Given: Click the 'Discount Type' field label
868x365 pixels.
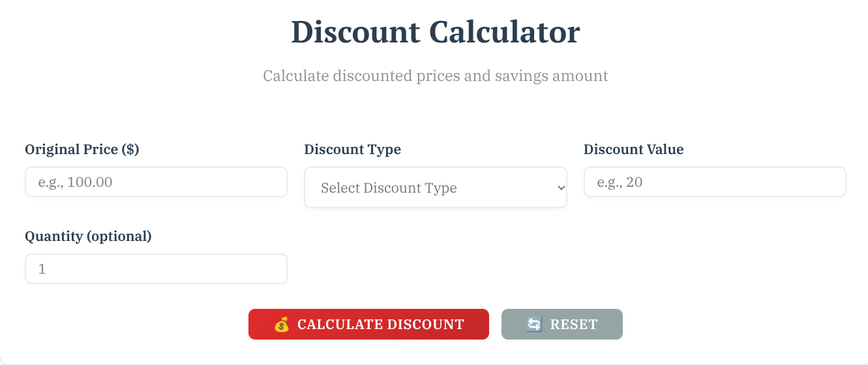Looking at the screenshot, I should tap(352, 150).
